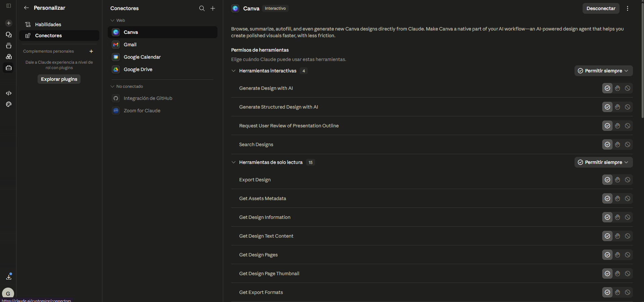Open Permitir siempre dropdown for solo lectura tools
The image size is (644, 302).
click(603, 162)
